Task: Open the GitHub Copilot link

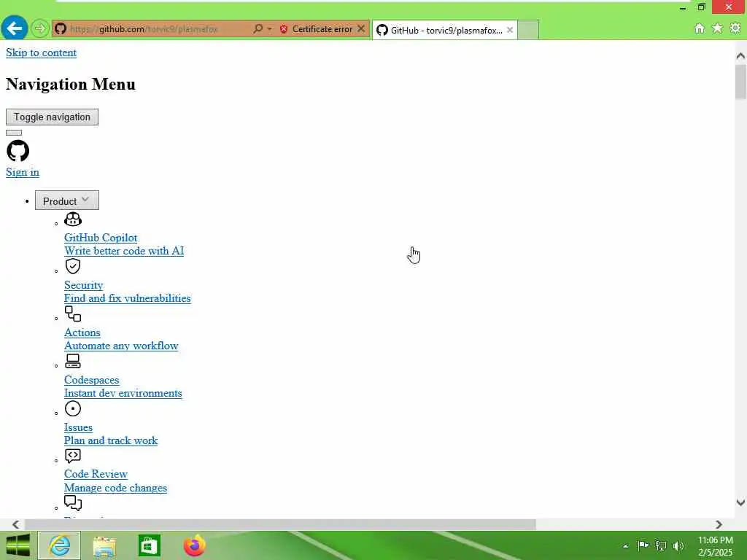Action: pos(101,238)
